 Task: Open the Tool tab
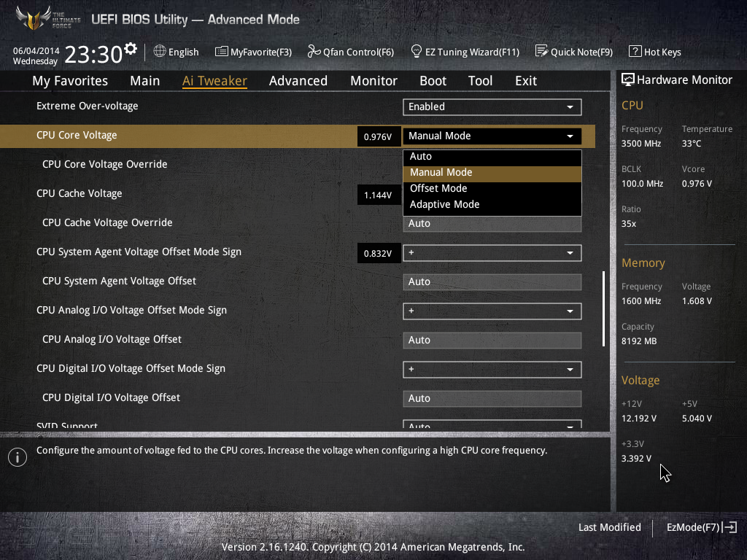coord(480,81)
